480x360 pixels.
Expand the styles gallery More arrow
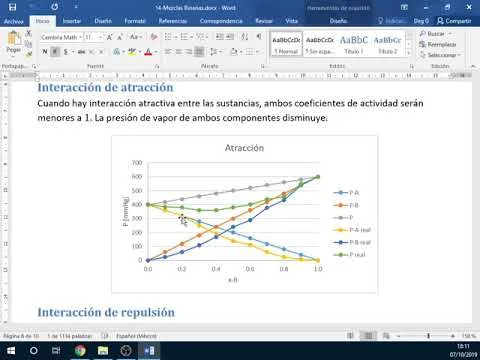click(x=409, y=53)
